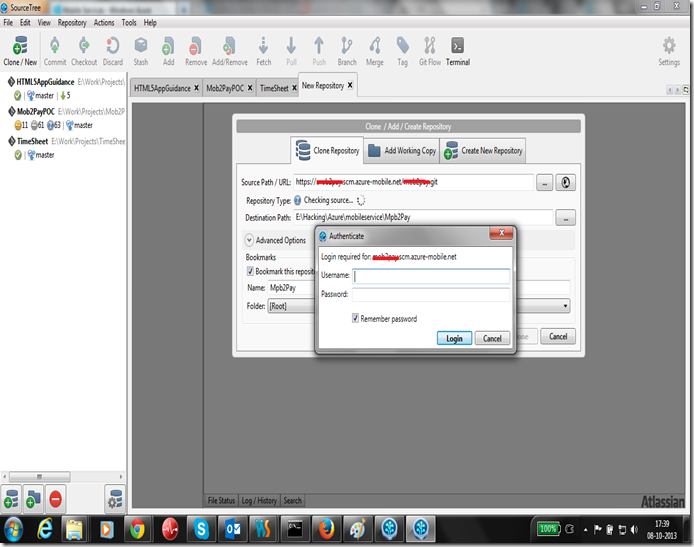Open Chrome from the taskbar

coord(137,529)
